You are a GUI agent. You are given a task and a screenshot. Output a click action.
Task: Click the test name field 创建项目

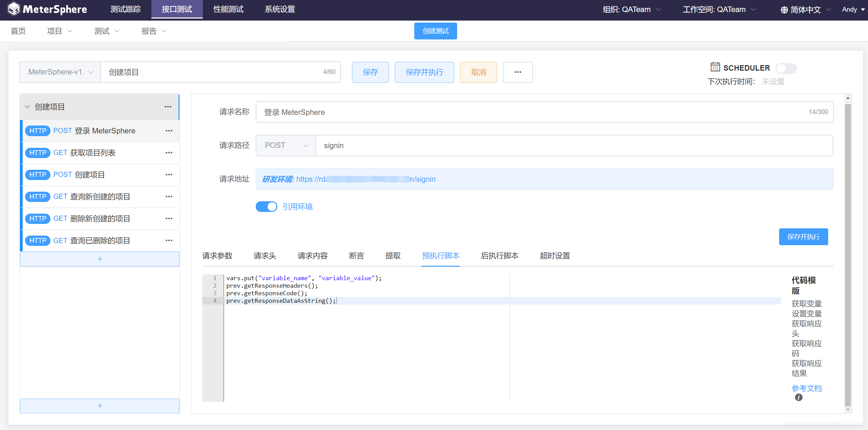click(x=221, y=72)
